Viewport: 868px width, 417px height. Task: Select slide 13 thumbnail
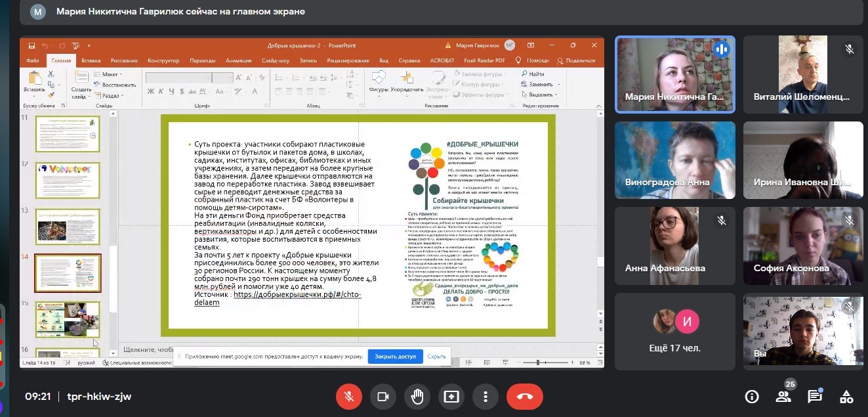[x=68, y=227]
